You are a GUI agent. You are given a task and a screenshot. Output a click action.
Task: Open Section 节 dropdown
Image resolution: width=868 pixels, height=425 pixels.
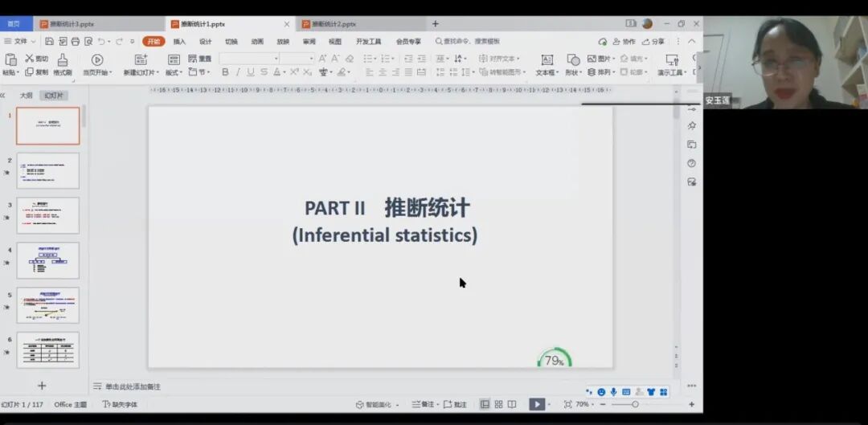click(199, 72)
